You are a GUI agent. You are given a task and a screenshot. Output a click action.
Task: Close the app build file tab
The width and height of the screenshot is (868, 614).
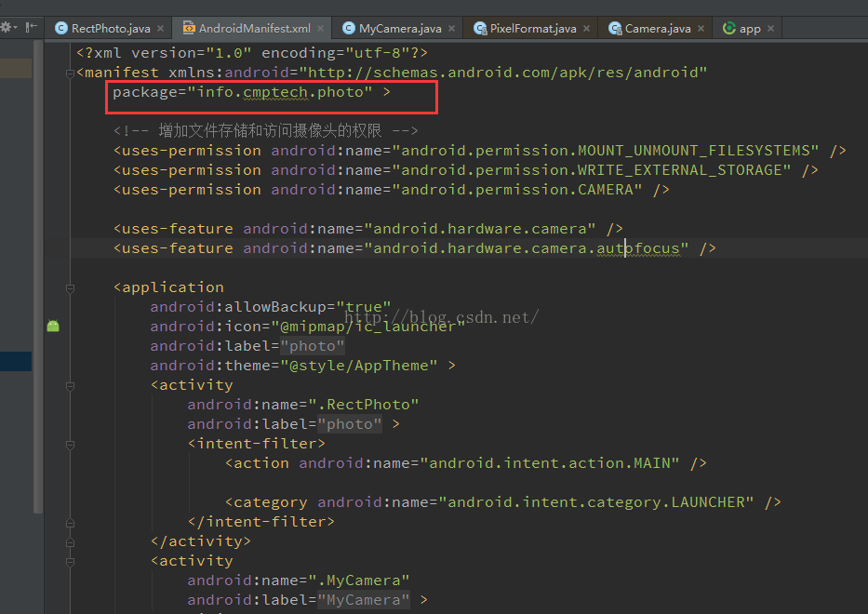[772, 29]
